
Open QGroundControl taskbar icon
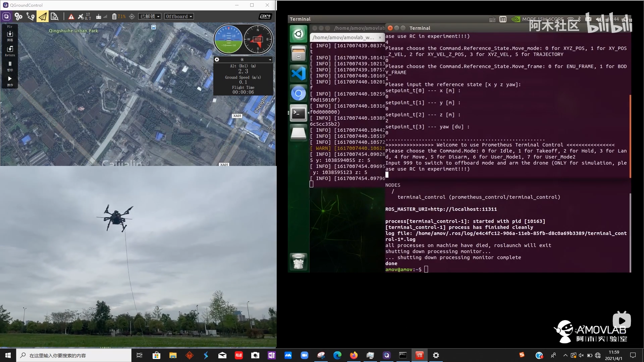coord(387,355)
